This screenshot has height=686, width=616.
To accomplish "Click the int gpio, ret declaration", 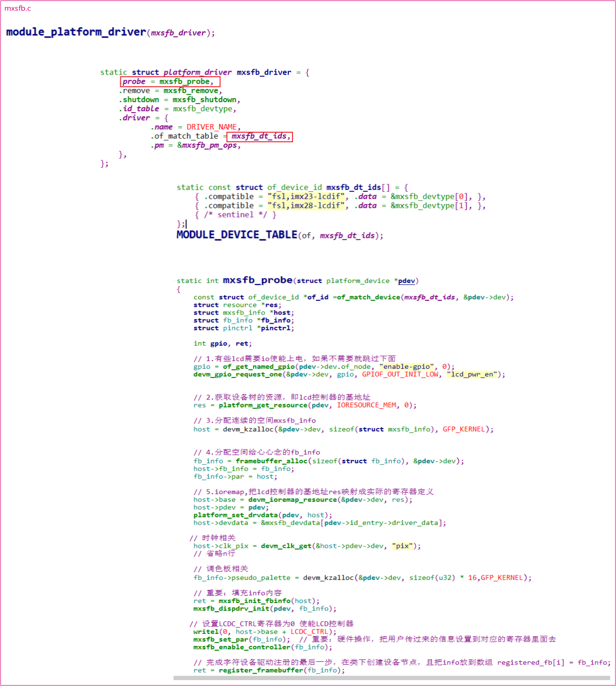I will (223, 344).
